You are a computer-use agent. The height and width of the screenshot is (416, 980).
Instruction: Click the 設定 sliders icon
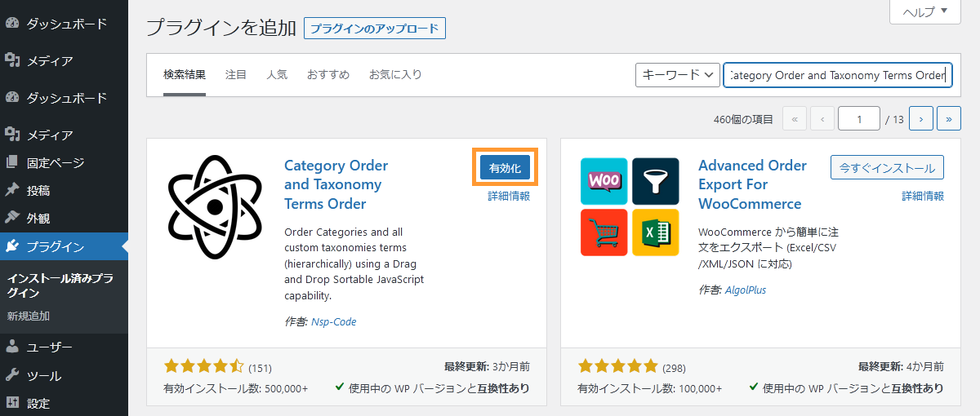coord(12,403)
